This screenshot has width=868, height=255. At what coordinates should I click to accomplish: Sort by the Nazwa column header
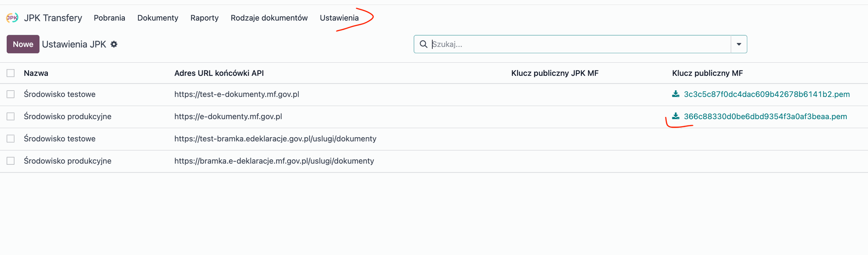coord(36,73)
